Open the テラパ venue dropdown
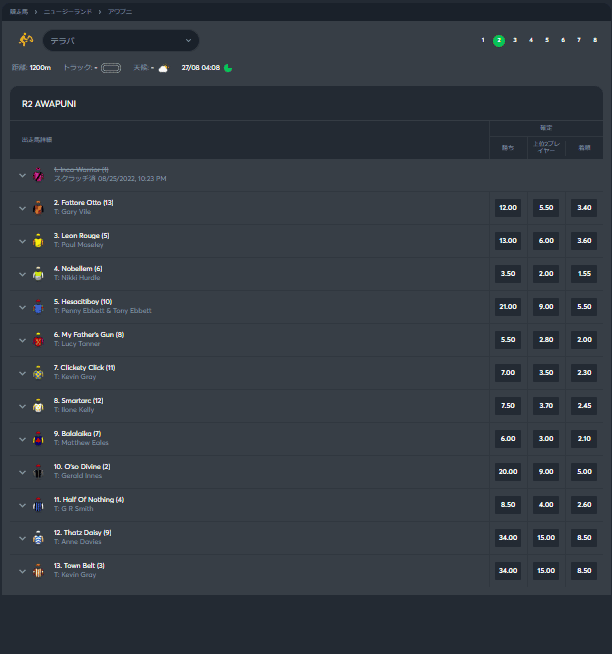The width and height of the screenshot is (612, 654). 121,40
